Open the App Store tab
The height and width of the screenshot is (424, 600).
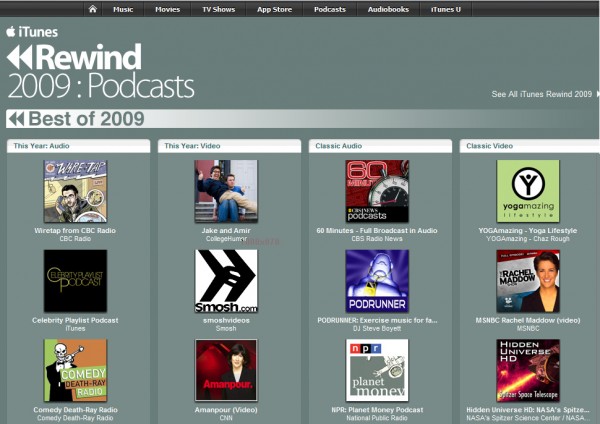274,9
